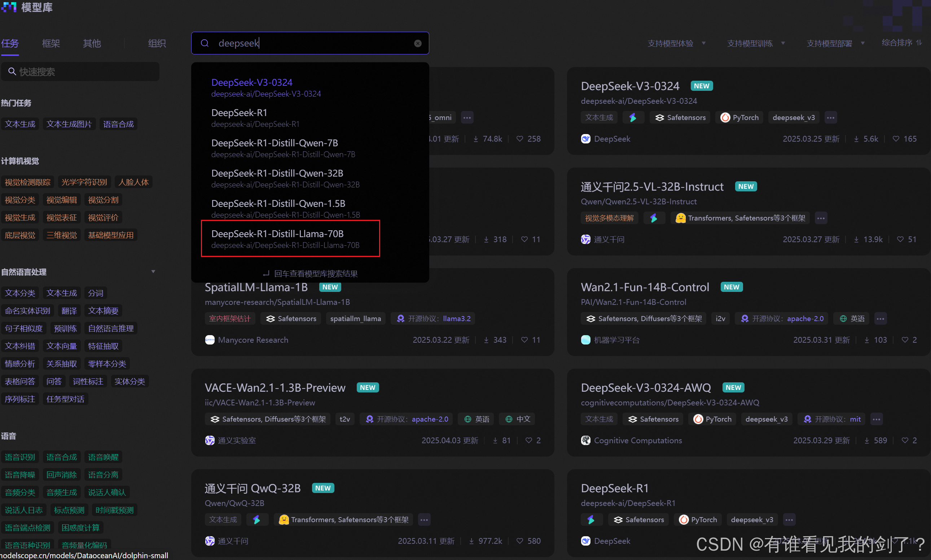Clear the deepseek search field
The height and width of the screenshot is (560, 931).
pos(418,43)
